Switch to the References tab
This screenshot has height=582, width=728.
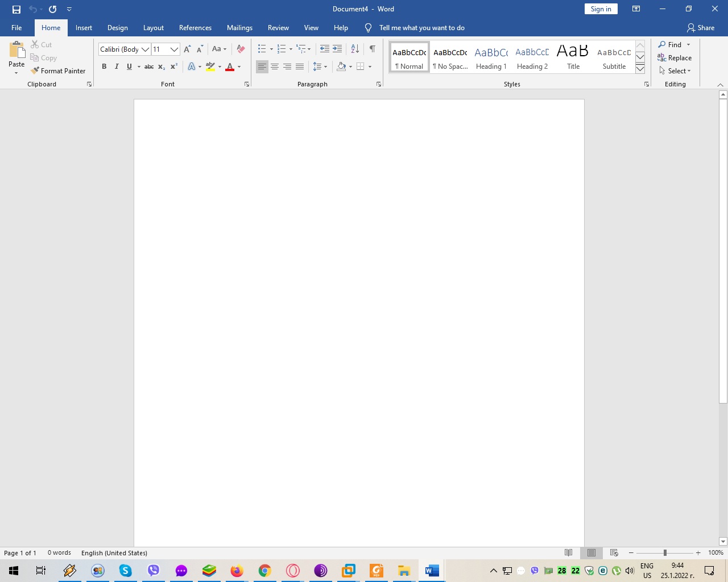(195, 28)
